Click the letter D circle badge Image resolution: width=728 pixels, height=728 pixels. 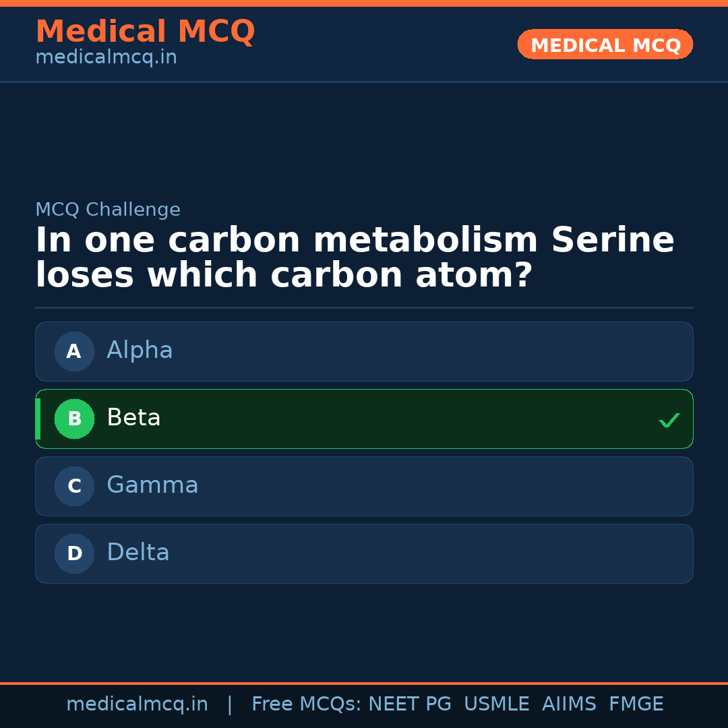[74, 553]
